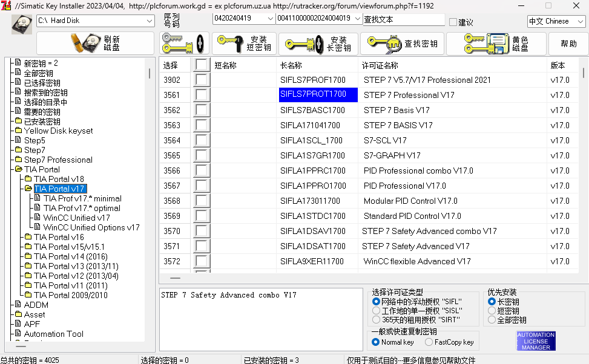Image resolution: width=589 pixels, height=364 pixels.
Task: Select all keys priority radio
Action: click(492, 320)
